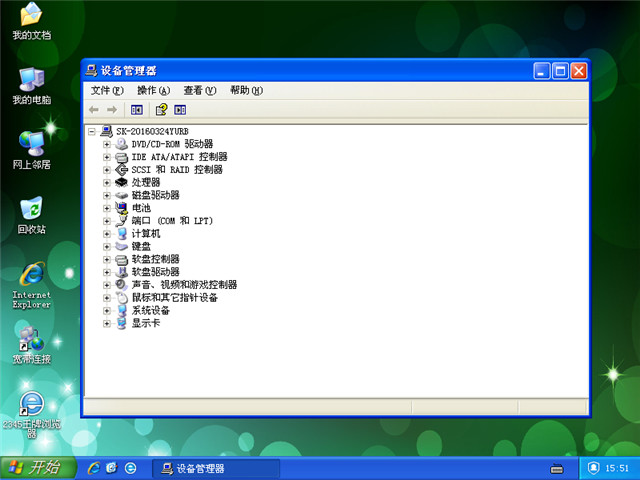Expand the 电池 node

pos(107,208)
